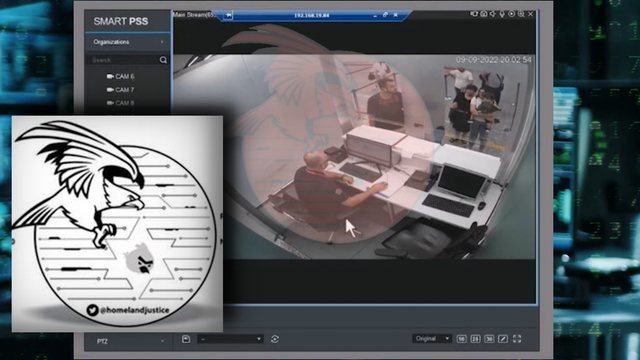Expand the PTZ panel chevron
This screenshot has width=640, height=360.
pyautogui.click(x=162, y=341)
